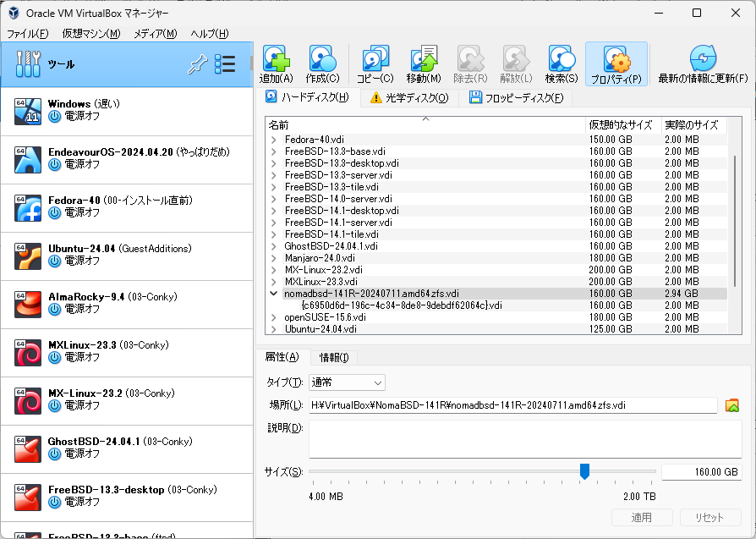
Task: Expand the Ubuntu-24.04.vdi row
Action: pyautogui.click(x=274, y=329)
